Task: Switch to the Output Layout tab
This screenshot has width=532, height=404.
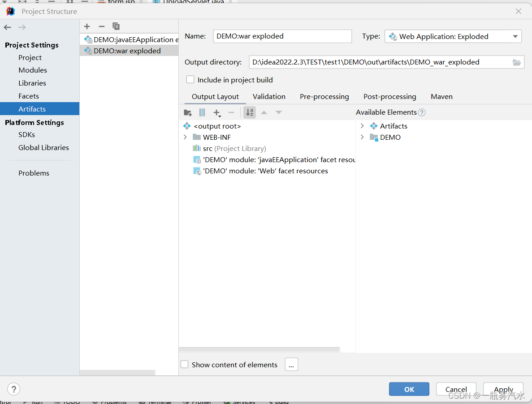Action: click(215, 97)
